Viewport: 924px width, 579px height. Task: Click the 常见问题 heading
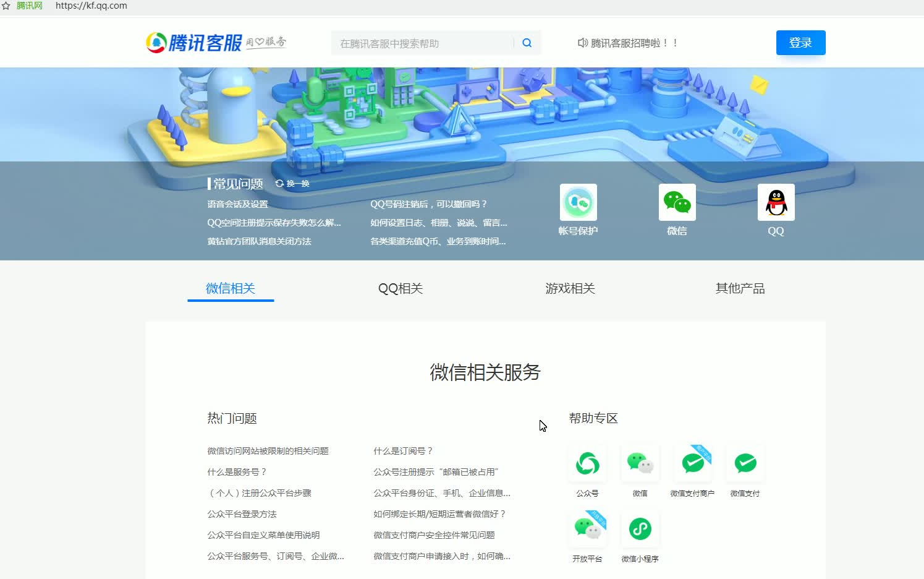pyautogui.click(x=238, y=184)
